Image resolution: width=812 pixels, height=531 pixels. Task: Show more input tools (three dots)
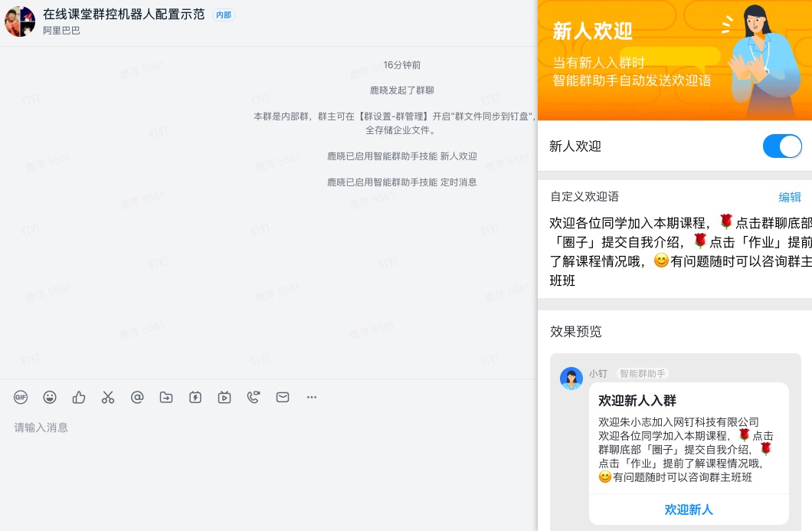point(312,398)
